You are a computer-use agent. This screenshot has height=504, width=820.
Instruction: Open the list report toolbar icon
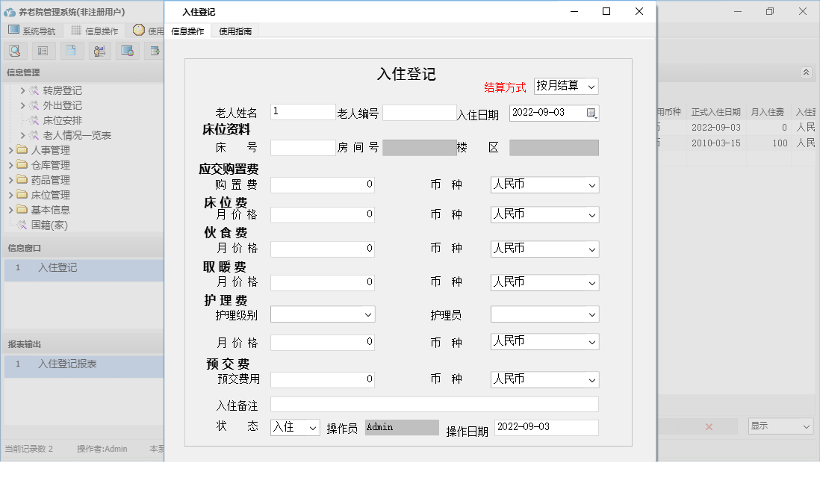click(x=43, y=50)
